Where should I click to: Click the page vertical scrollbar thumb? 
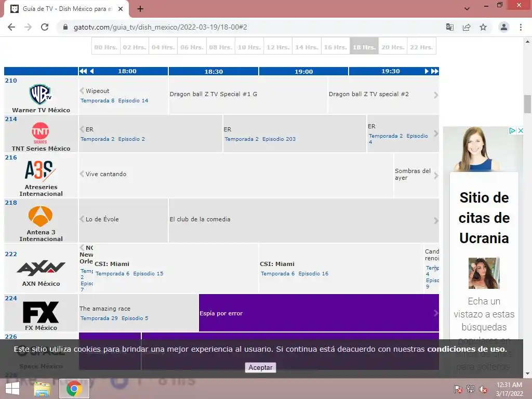527,104
